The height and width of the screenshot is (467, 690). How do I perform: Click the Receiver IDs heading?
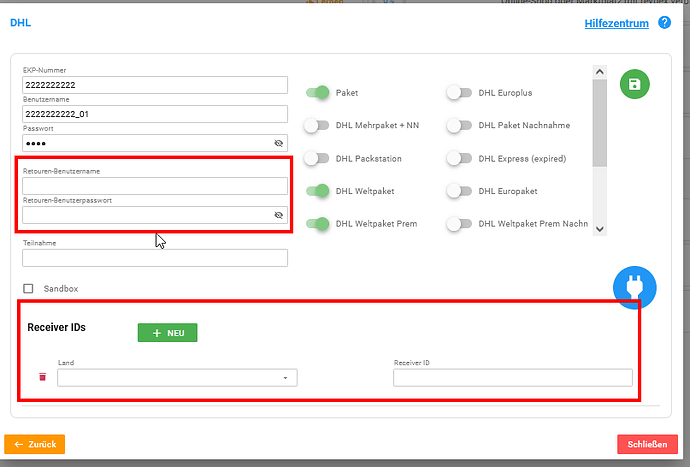pyautogui.click(x=56, y=327)
